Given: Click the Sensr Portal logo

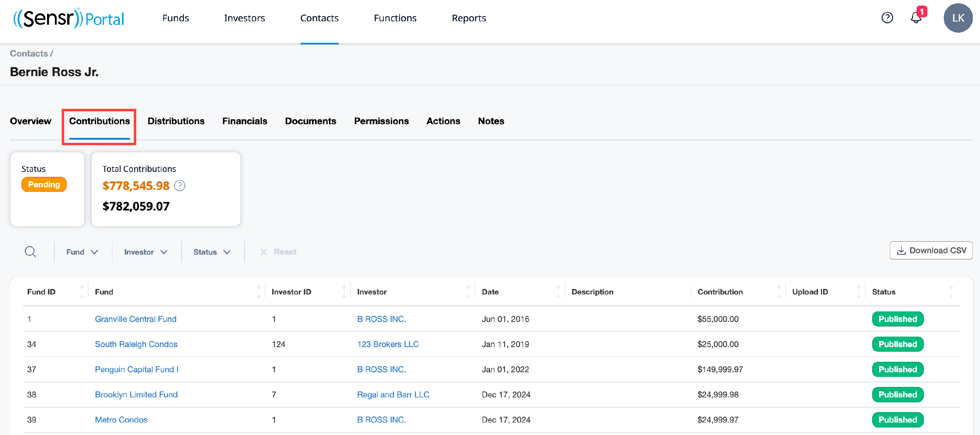Looking at the screenshot, I should click(x=69, y=18).
